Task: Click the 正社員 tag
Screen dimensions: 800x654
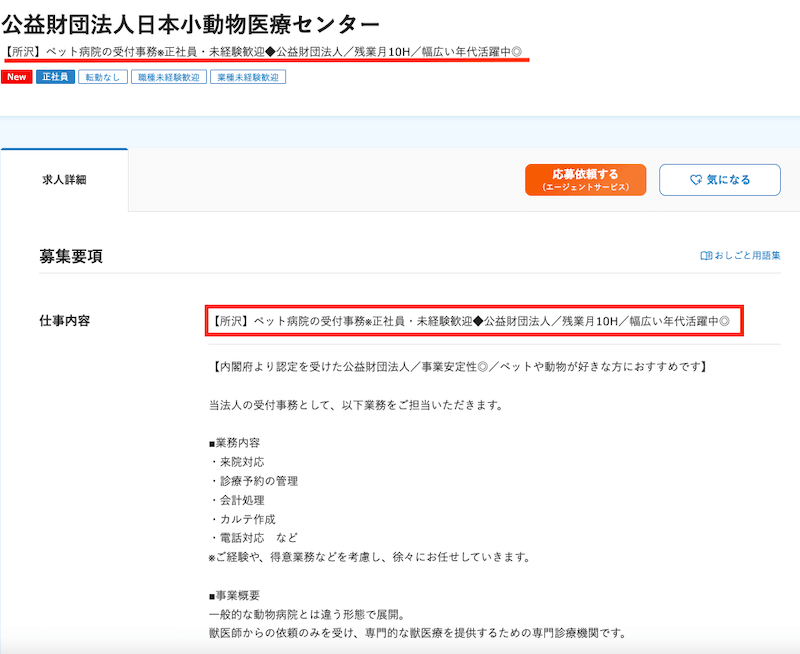Action: click(x=55, y=77)
